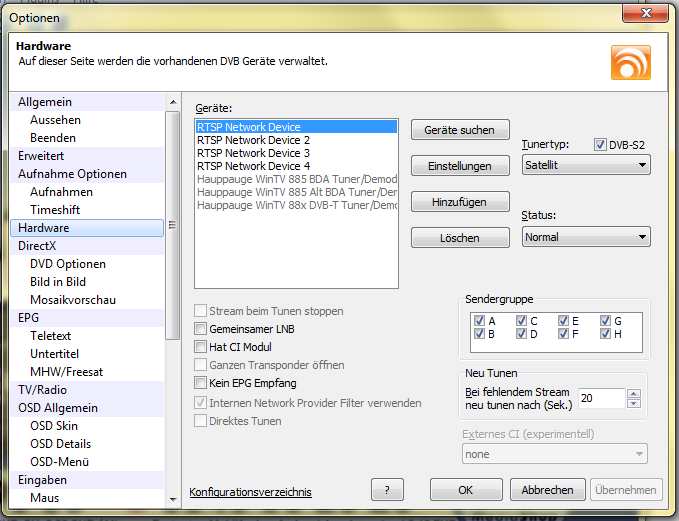679x521 pixels.
Task: Check the Hat CI Modul option
Action: (201, 347)
